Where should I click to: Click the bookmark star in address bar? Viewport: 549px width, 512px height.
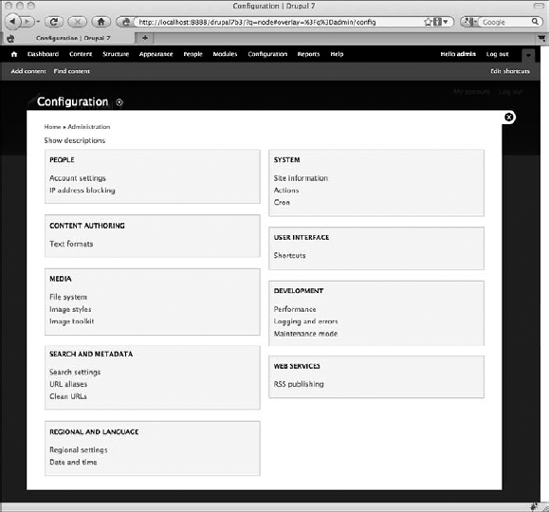pyautogui.click(x=428, y=22)
